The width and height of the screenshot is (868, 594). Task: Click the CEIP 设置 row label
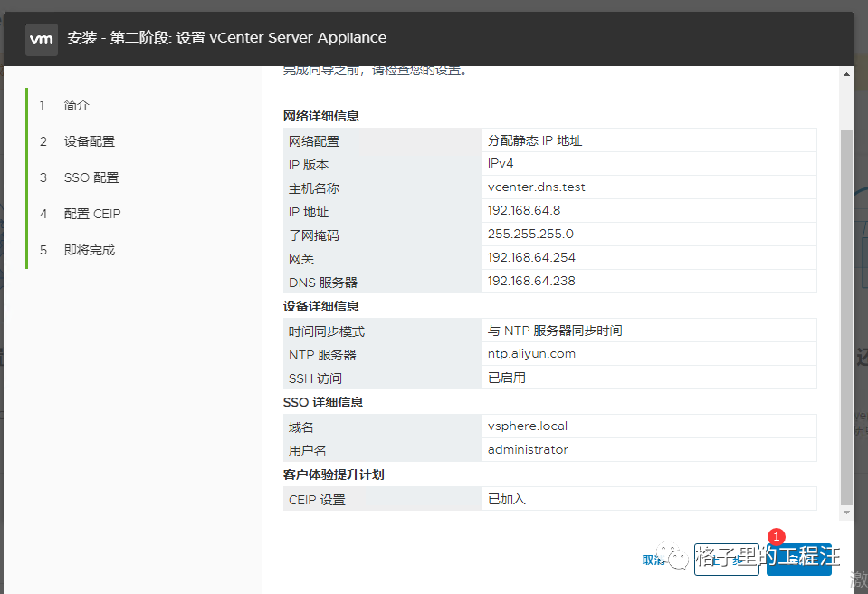[317, 500]
